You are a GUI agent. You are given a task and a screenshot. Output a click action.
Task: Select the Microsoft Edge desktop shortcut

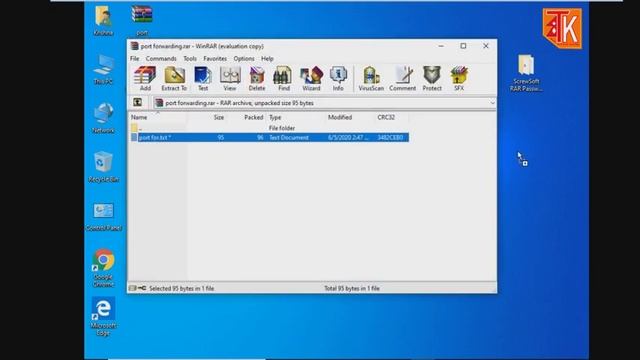(103, 317)
